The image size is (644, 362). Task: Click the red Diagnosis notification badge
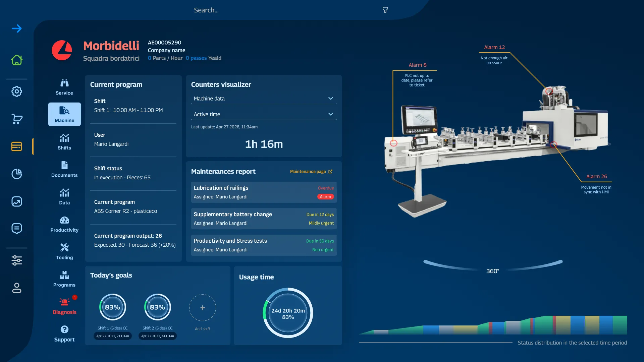[75, 297]
